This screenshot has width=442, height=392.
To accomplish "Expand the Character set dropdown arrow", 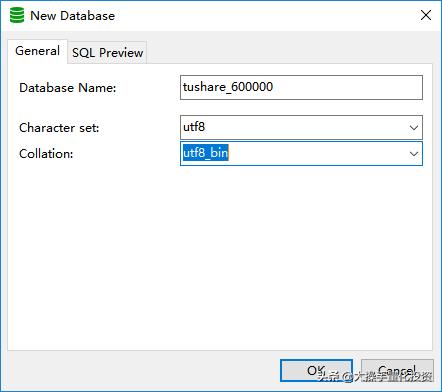I will [414, 128].
